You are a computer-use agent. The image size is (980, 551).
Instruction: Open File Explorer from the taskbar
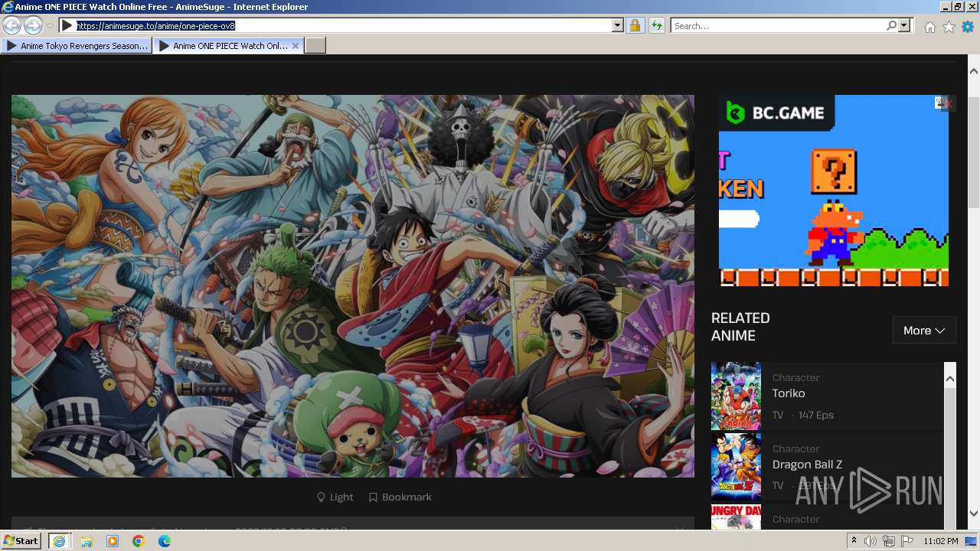(x=87, y=541)
